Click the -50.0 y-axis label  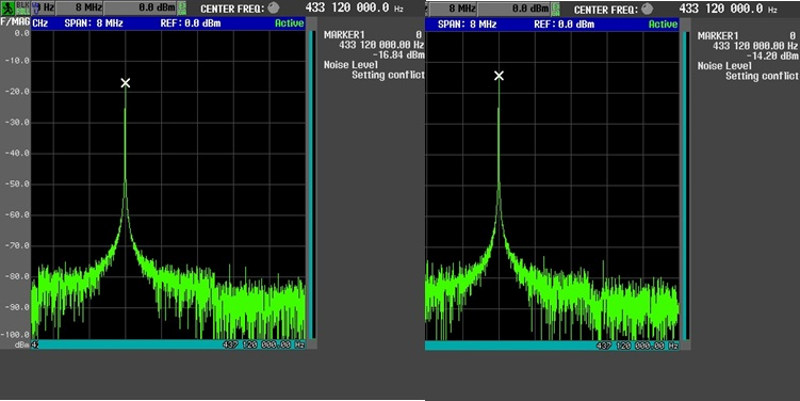(x=17, y=184)
